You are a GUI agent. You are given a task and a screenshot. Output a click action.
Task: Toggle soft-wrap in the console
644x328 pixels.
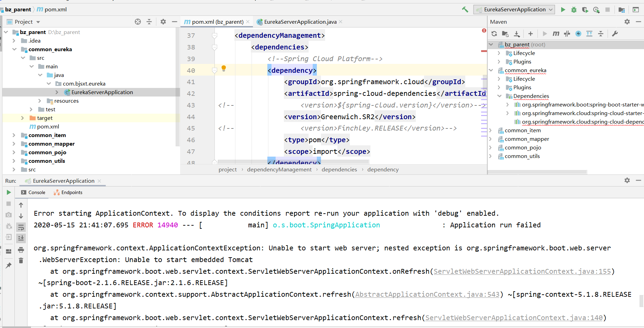click(21, 227)
